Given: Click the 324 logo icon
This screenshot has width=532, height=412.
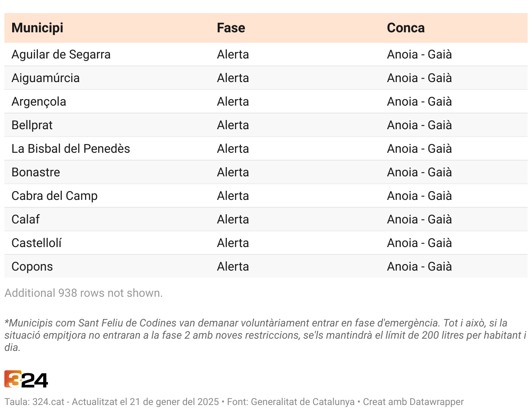Looking at the screenshot, I should pyautogui.click(x=26, y=379).
